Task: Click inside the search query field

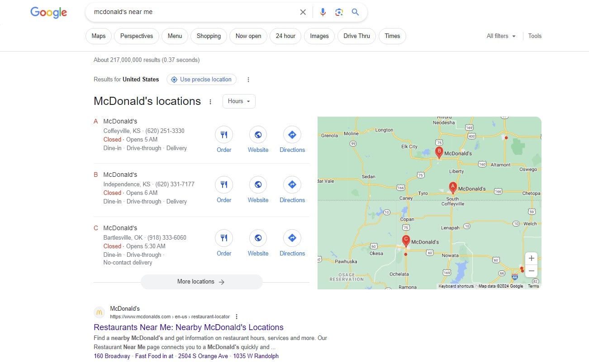Action: coord(195,12)
